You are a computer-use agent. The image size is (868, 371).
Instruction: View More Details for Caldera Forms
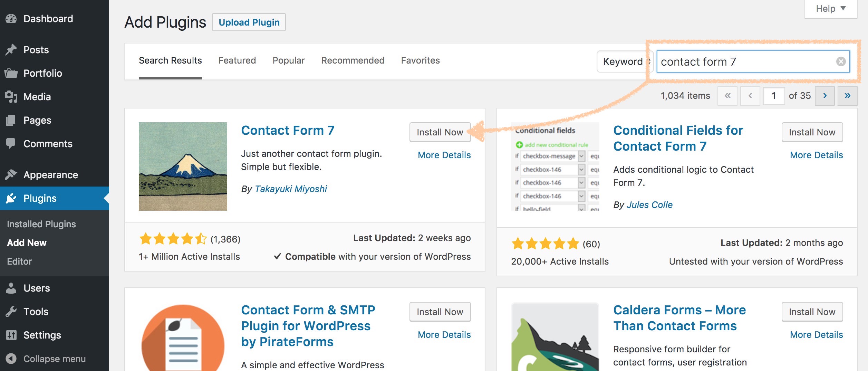[817, 335]
